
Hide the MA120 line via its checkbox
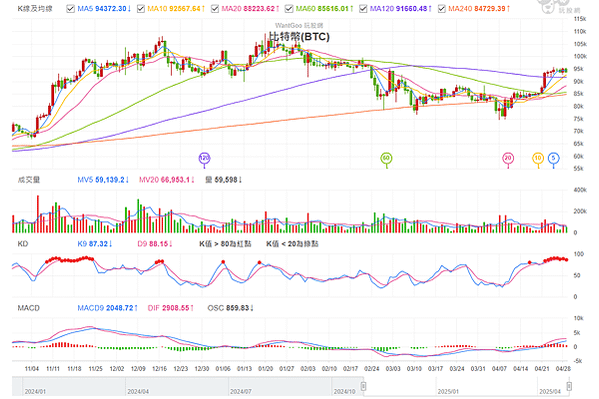tap(363, 8)
